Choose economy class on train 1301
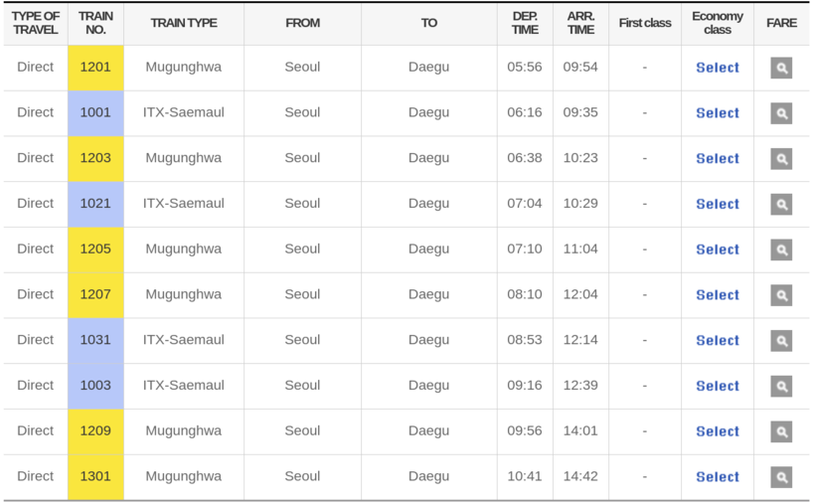Image resolution: width=815 pixels, height=504 pixels. point(718,477)
